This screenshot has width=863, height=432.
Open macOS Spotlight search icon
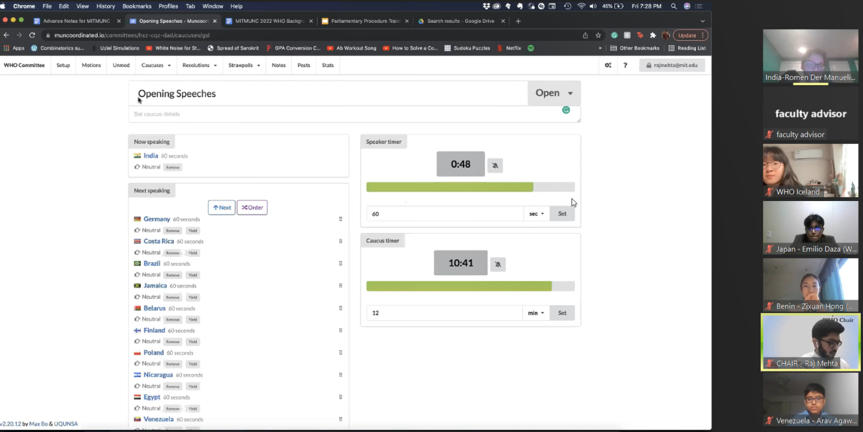click(674, 6)
